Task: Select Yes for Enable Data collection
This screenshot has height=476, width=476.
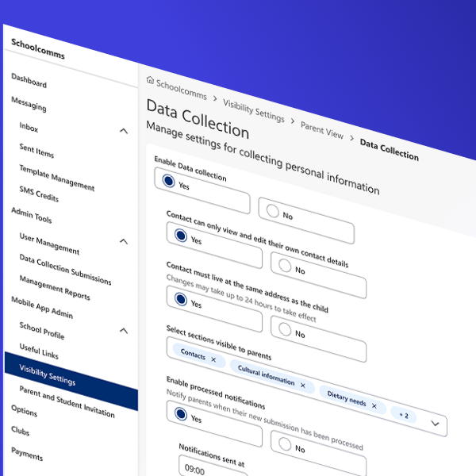Action: [168, 182]
